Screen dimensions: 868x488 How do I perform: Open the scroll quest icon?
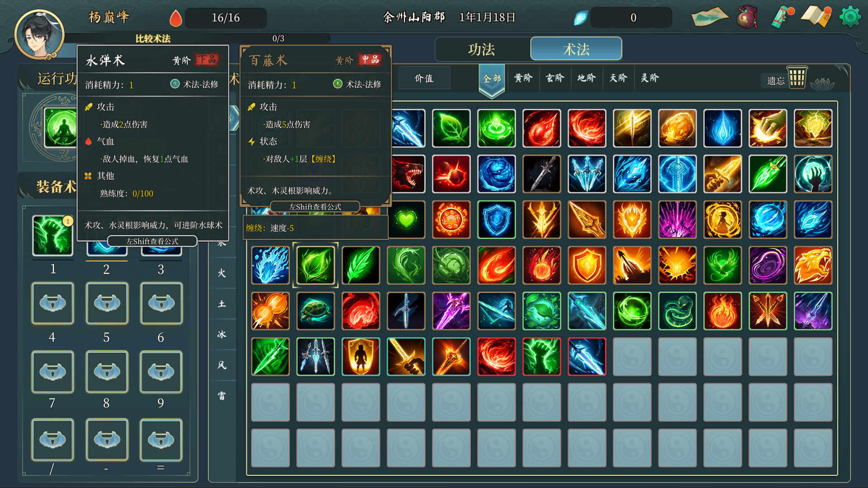(783, 17)
